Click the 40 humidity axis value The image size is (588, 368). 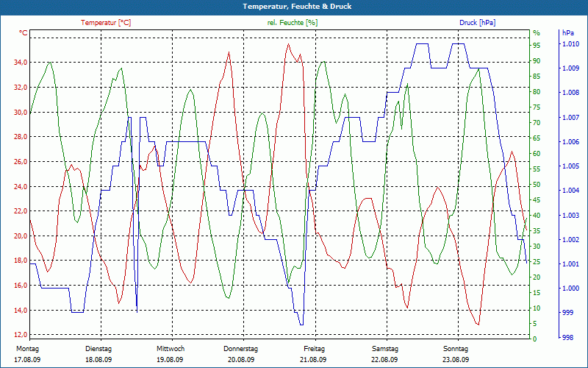click(x=537, y=216)
